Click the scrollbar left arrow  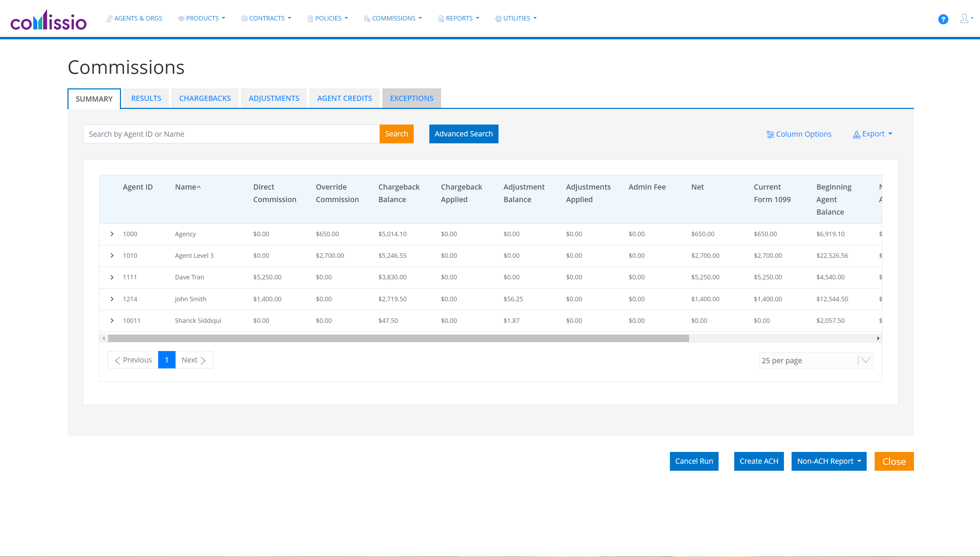pyautogui.click(x=104, y=338)
